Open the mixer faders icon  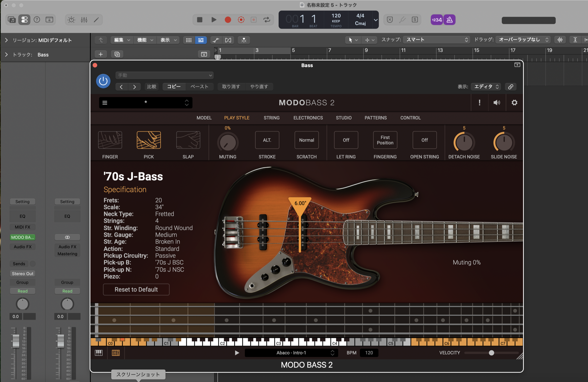point(84,19)
